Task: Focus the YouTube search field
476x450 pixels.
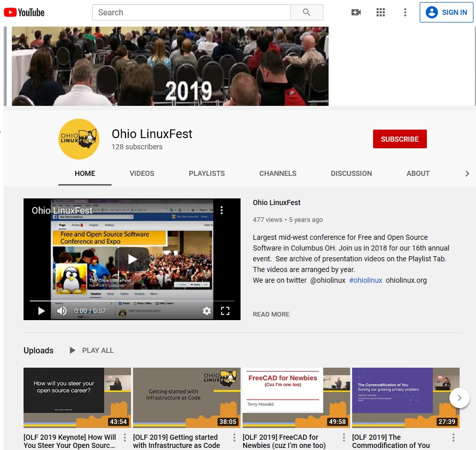Action: 191,12
